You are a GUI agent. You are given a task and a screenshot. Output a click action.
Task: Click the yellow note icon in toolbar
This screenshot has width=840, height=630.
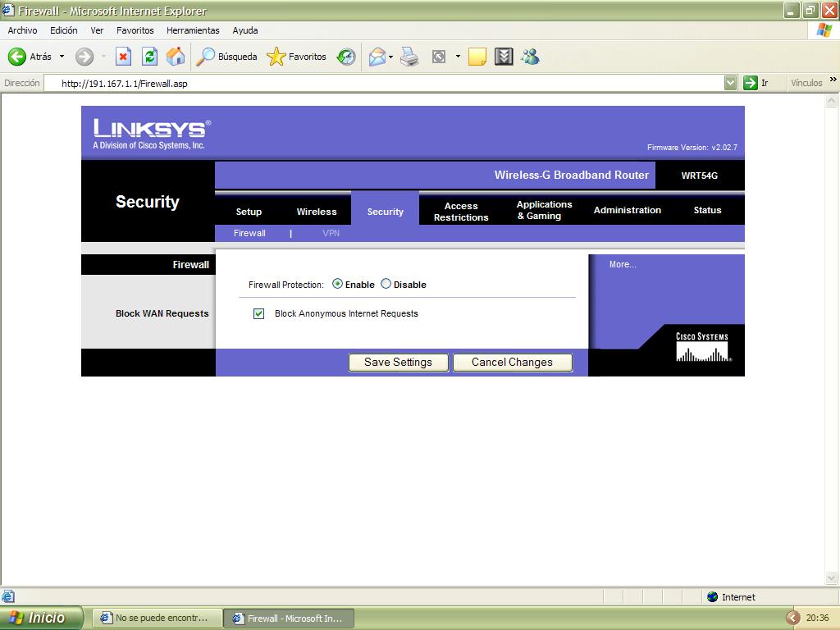point(477,57)
